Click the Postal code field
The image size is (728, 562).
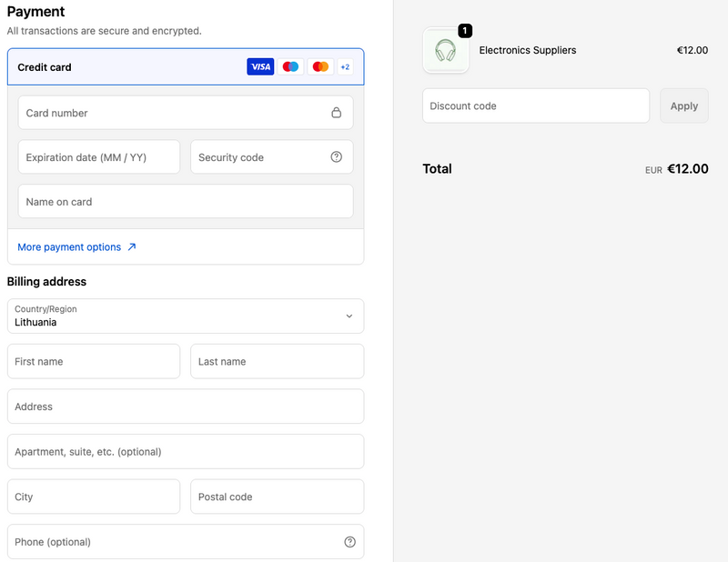click(278, 497)
